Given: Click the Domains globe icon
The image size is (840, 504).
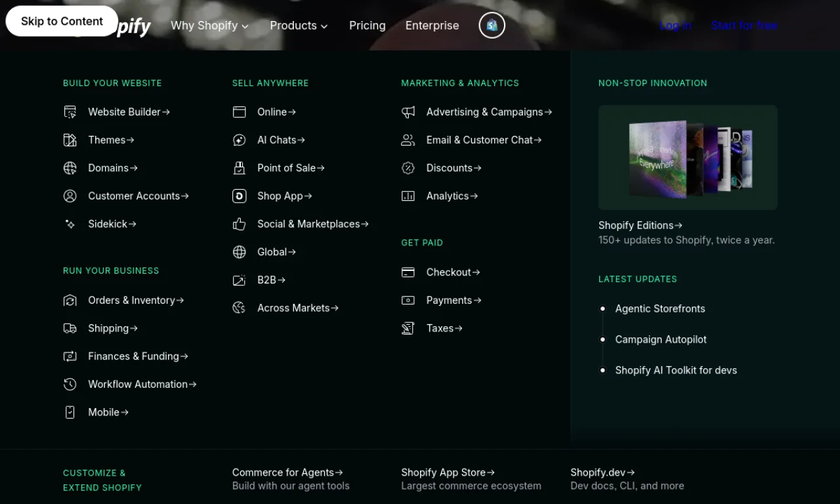Looking at the screenshot, I should click(70, 168).
